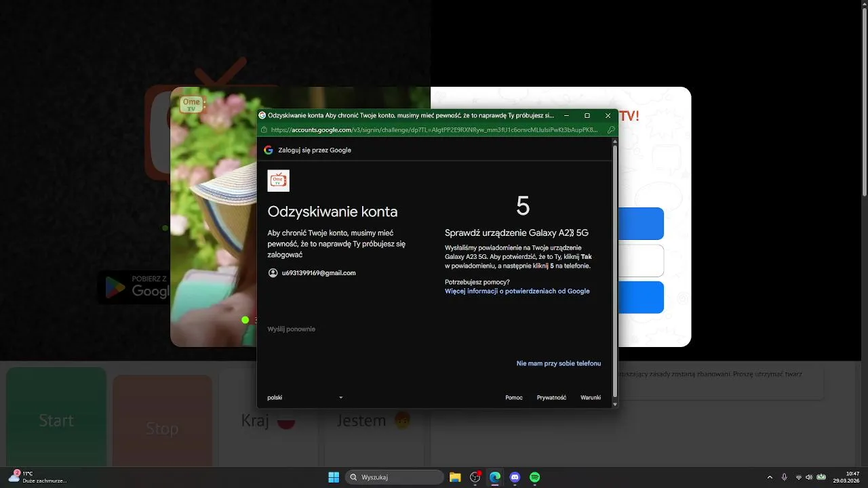Close the Google sign-in popup window
The image size is (868, 488).
pyautogui.click(x=608, y=115)
